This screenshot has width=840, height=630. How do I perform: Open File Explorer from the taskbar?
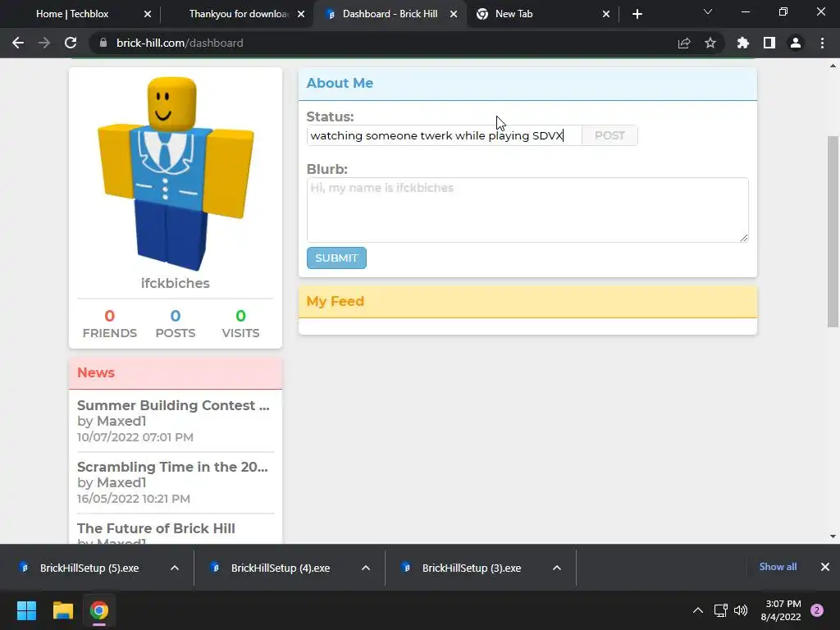[62, 610]
